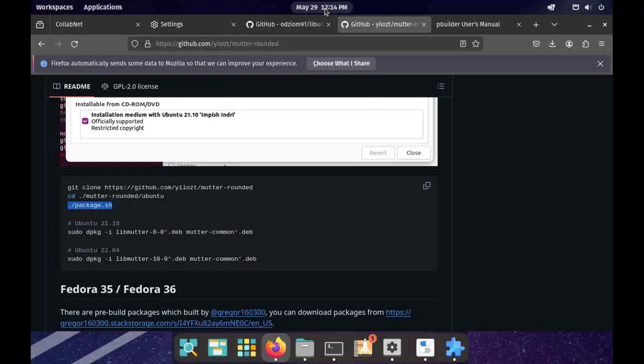
Task: Switch to the pbuilder User's Manual tab
Action: tap(478, 25)
